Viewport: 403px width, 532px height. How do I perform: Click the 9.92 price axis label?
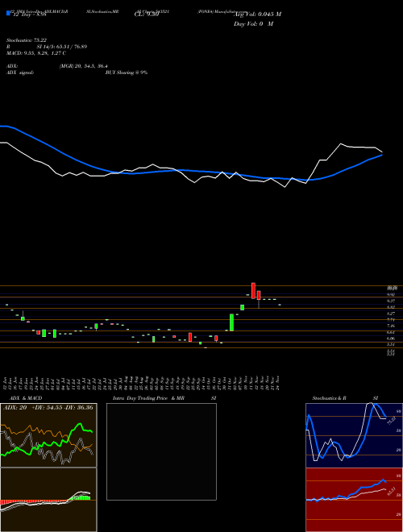pos(391,294)
